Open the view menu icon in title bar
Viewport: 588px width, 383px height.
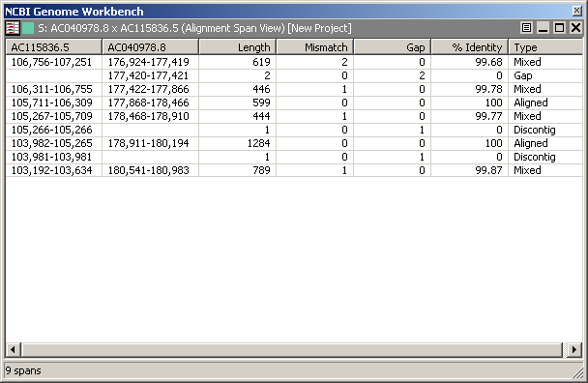pos(526,28)
